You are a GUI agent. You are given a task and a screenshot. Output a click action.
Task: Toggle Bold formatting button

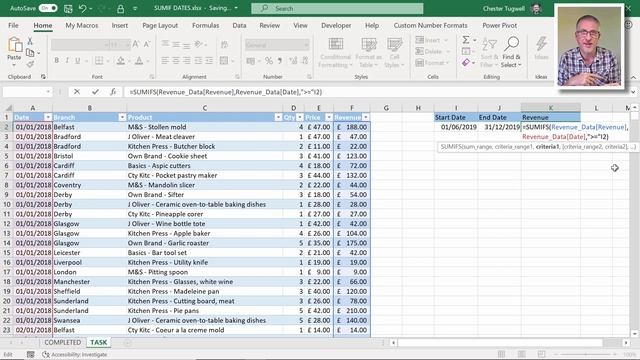click(56, 61)
